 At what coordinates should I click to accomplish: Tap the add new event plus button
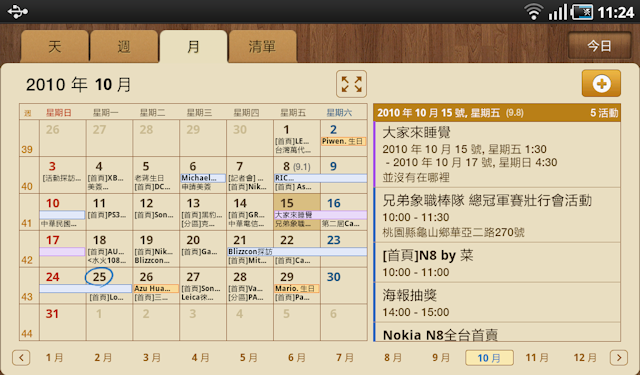tap(601, 84)
